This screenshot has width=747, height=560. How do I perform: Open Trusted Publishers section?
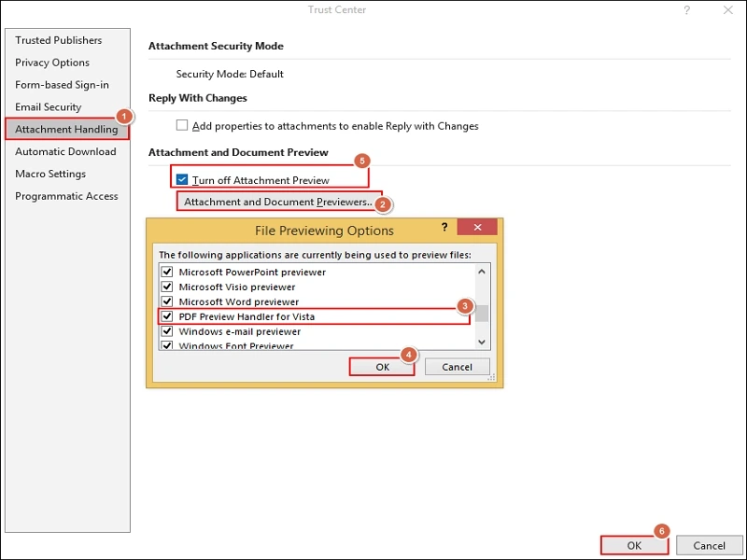[58, 40]
